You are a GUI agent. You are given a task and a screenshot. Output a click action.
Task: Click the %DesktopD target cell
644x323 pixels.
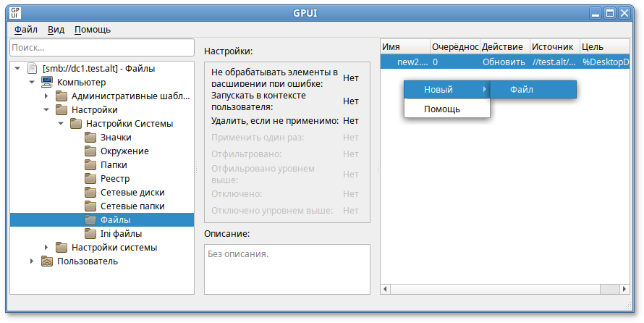(605, 62)
